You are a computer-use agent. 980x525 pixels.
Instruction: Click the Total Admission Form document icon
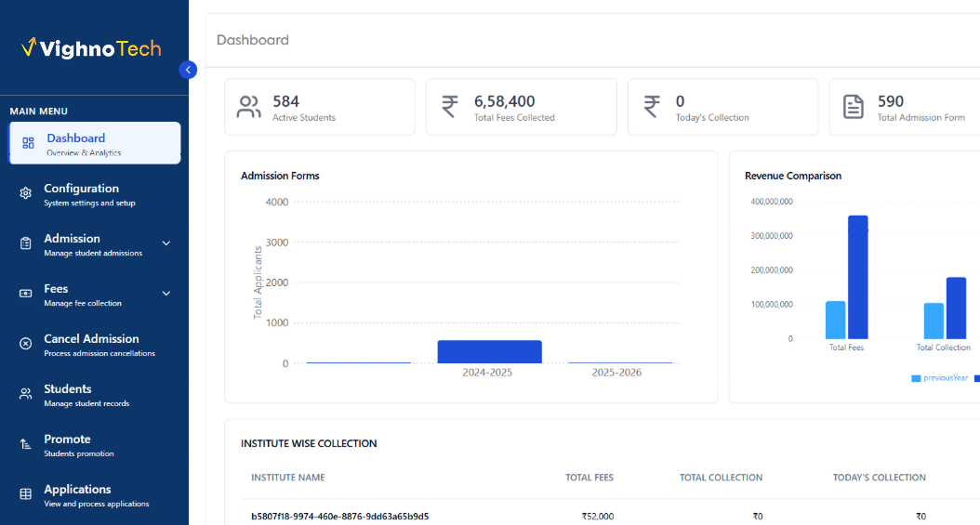click(853, 107)
